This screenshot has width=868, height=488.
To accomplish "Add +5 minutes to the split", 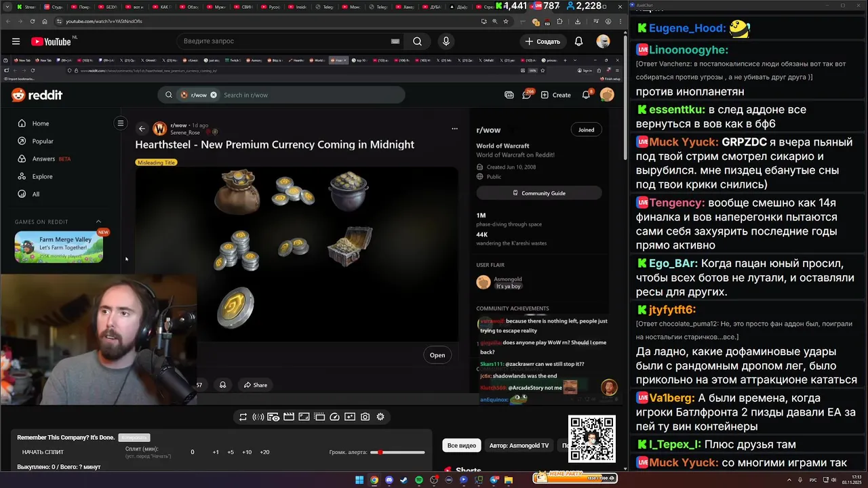I will 231,452.
